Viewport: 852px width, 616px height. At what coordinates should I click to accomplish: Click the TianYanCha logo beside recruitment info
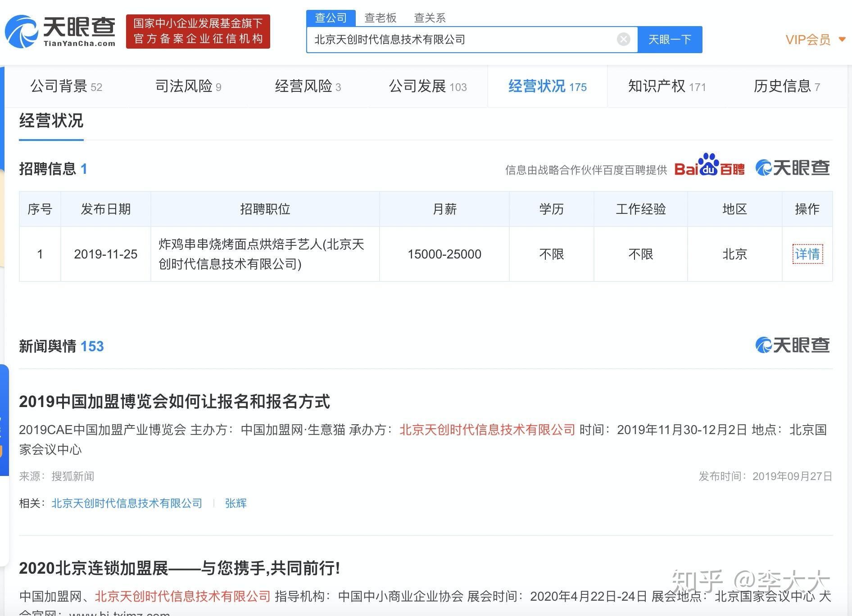coord(793,168)
